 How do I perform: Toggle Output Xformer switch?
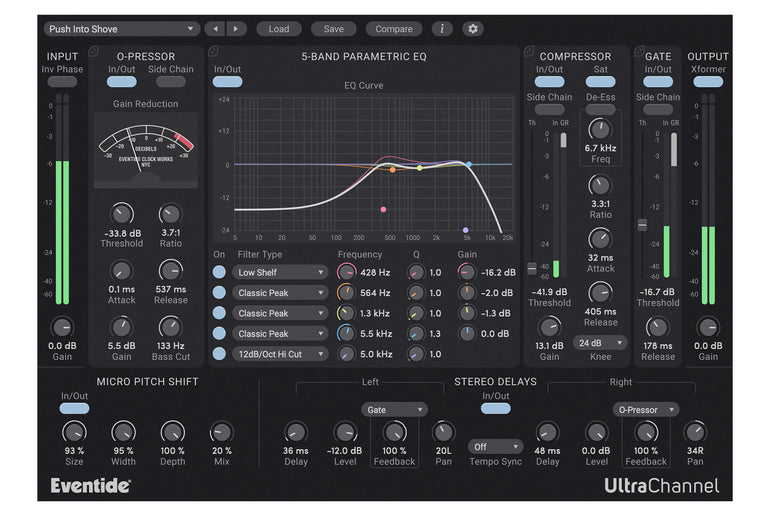click(x=708, y=82)
